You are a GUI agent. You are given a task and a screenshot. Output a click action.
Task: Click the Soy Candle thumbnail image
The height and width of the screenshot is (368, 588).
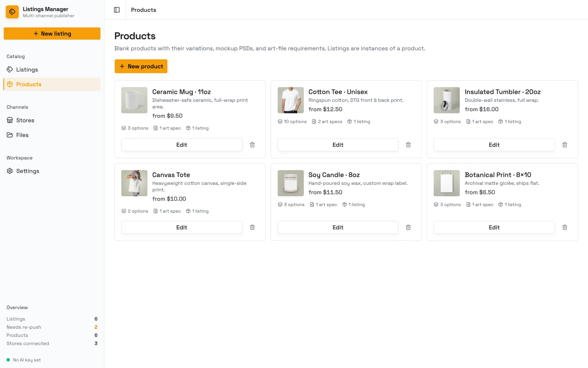[x=290, y=183]
